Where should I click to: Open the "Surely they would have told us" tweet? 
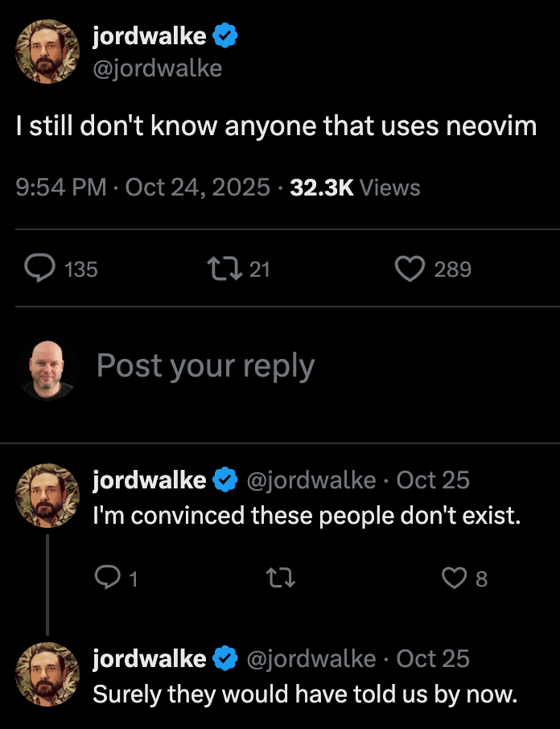click(304, 694)
